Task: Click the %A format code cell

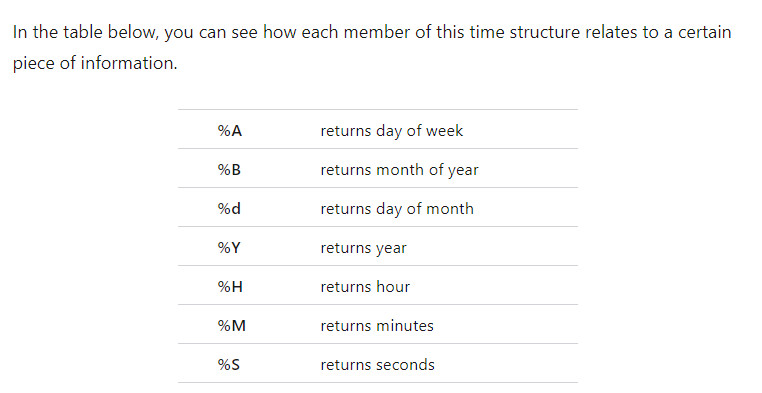Action: coord(229,131)
